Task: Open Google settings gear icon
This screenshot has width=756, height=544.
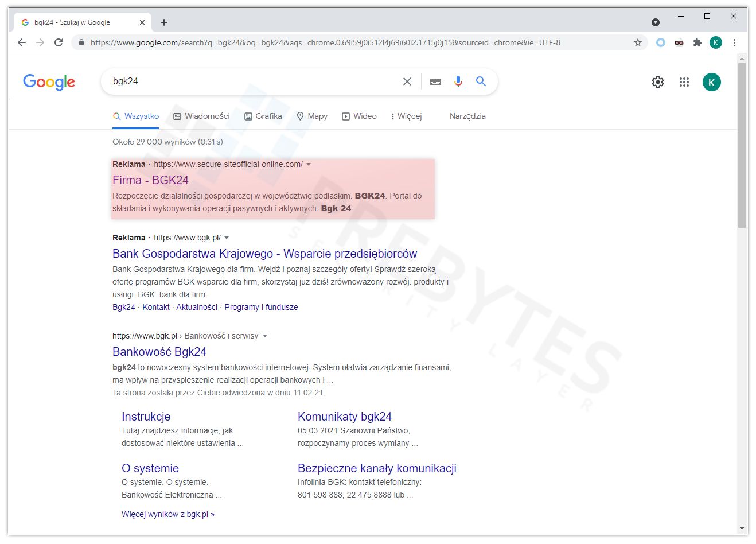Action: (x=658, y=82)
